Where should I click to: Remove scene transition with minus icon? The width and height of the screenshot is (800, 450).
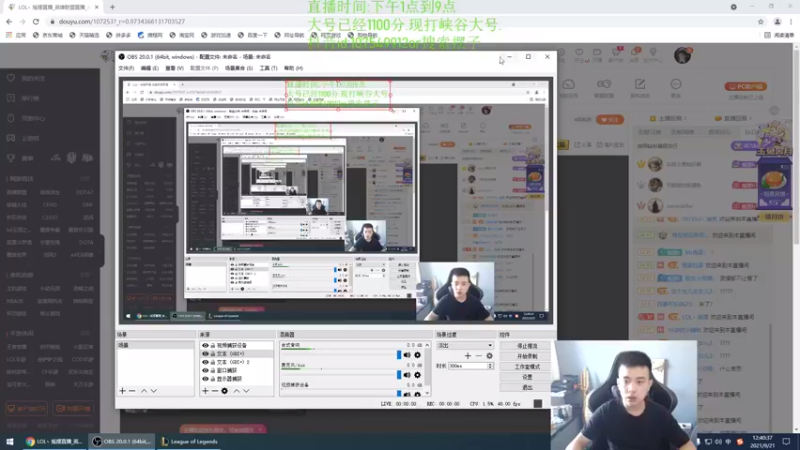pyautogui.click(x=478, y=356)
